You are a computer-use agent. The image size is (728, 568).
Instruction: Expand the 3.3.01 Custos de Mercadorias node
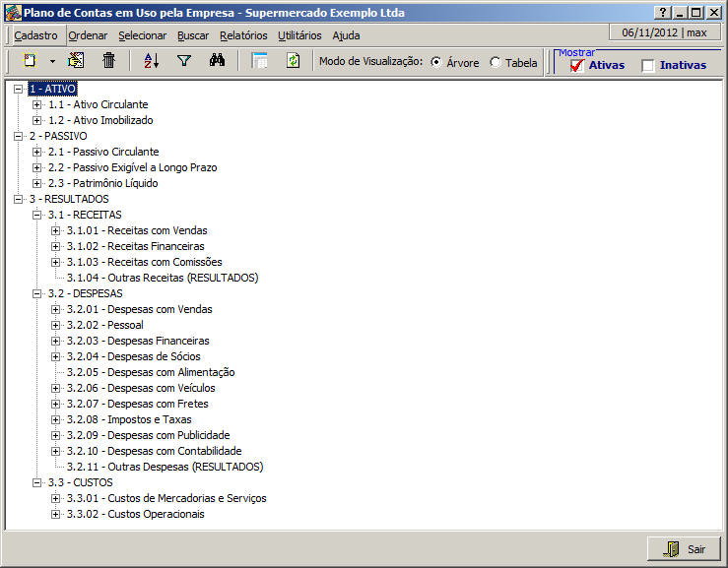[56, 498]
